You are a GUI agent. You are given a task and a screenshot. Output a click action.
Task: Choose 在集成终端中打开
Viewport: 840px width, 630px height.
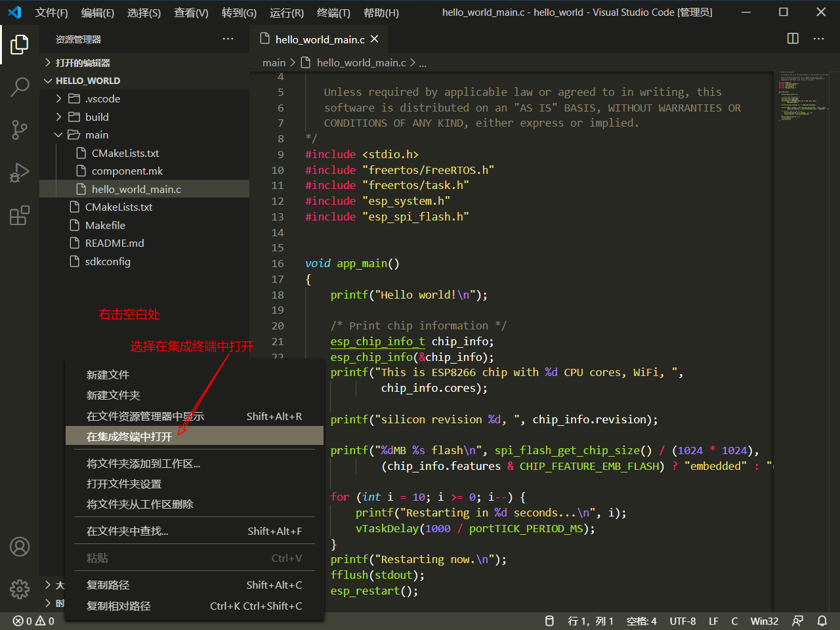[195, 436]
